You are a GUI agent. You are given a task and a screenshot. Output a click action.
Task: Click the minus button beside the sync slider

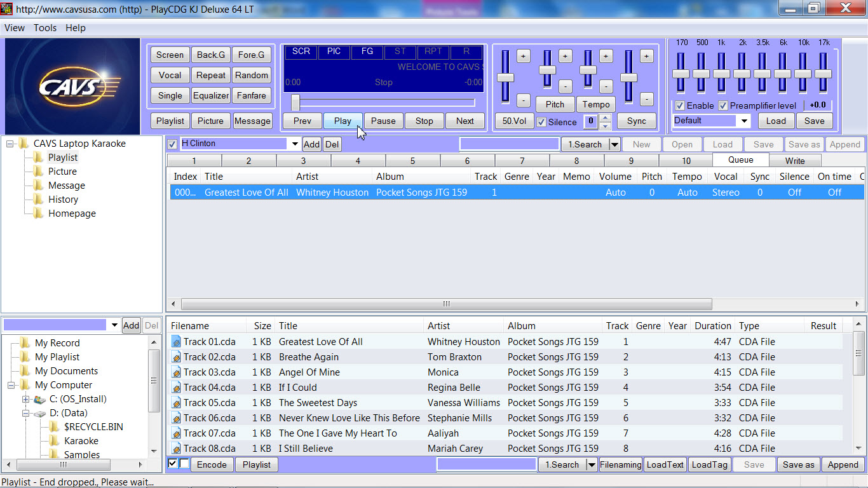coord(646,100)
